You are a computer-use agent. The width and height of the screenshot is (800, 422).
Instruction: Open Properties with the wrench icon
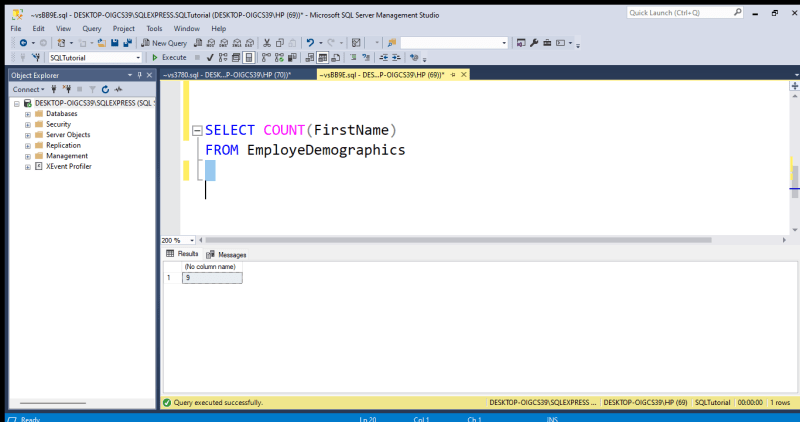[534, 43]
